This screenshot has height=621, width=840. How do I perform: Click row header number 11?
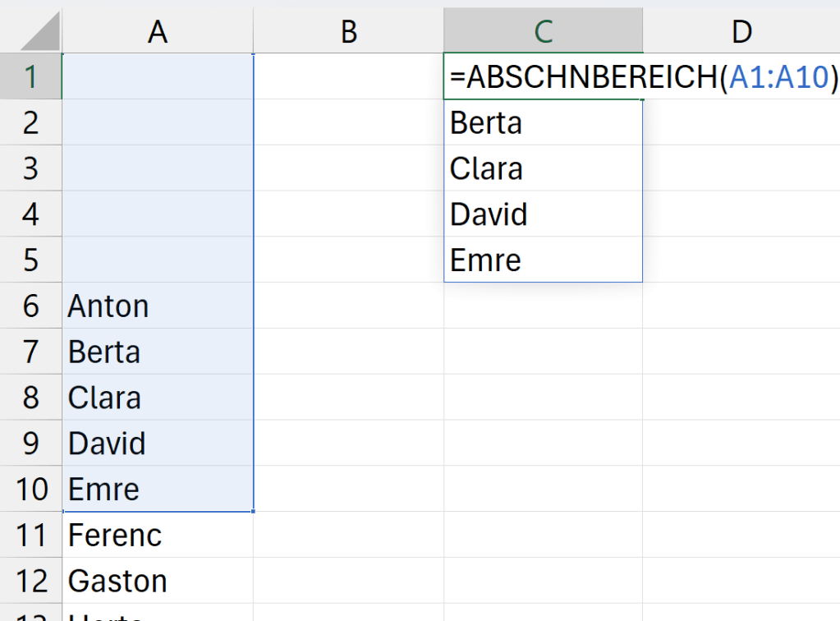31,536
